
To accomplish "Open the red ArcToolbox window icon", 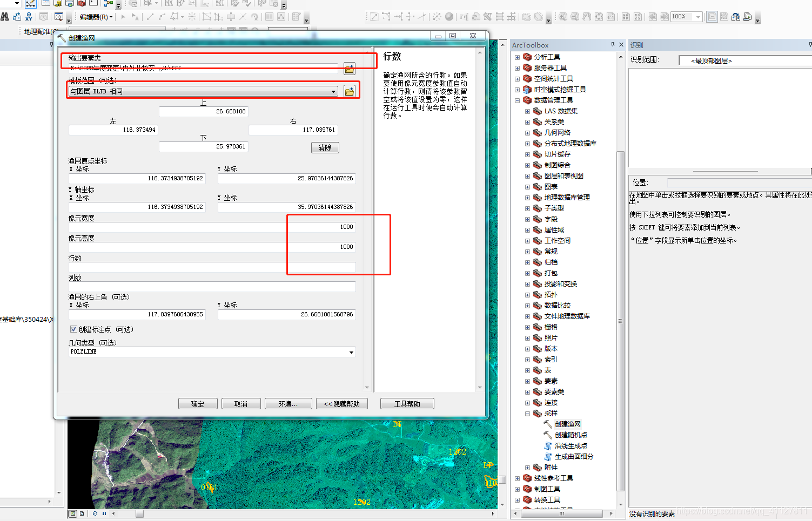I will coord(82,3).
